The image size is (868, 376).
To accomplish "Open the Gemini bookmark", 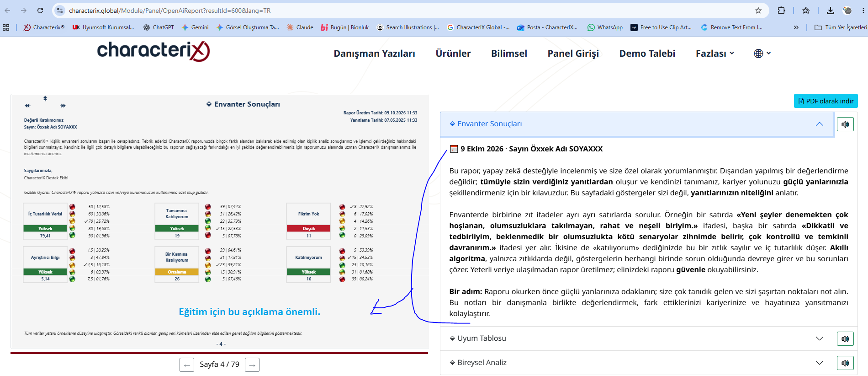I will pyautogui.click(x=195, y=27).
